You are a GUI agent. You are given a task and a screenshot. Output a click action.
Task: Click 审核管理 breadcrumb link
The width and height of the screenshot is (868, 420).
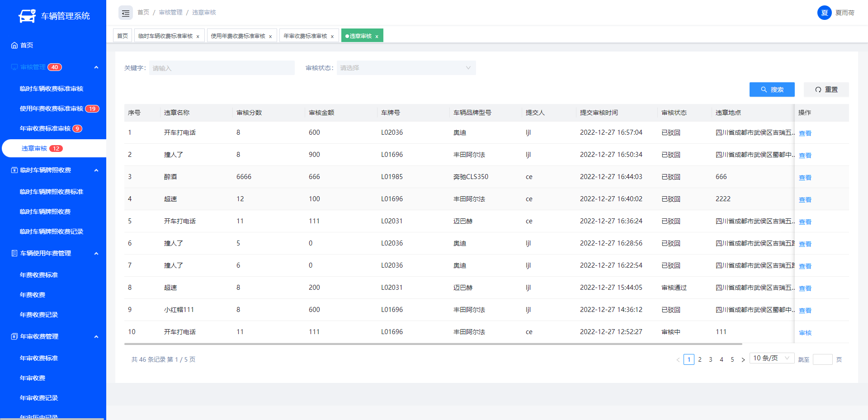(171, 13)
